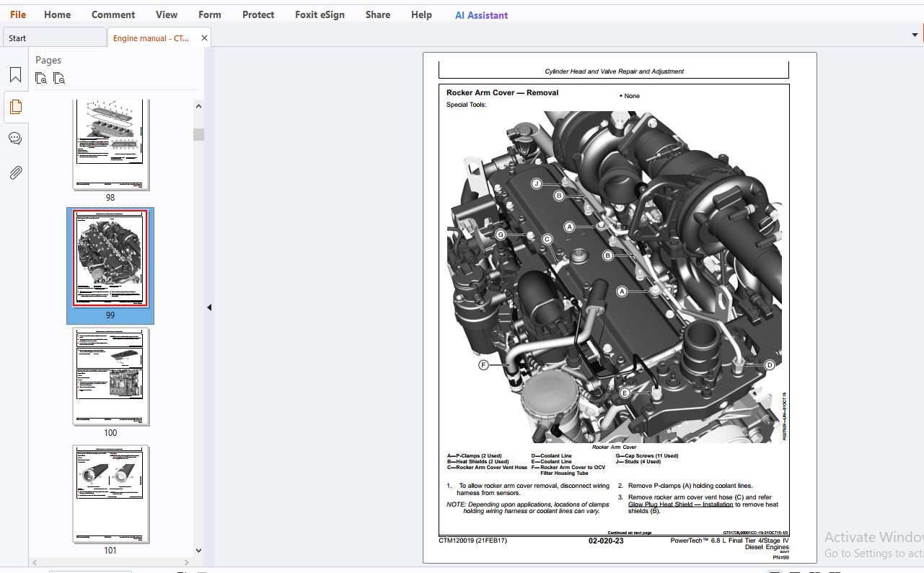Select the page 100 thumbnail
924x573 pixels.
tap(110, 377)
